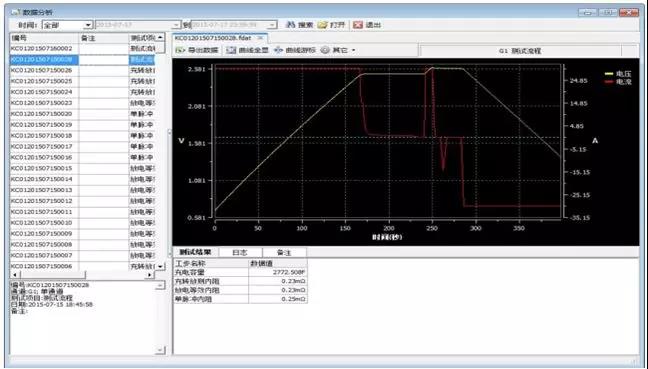This screenshot has width=648, height=369.
Task: Open the end date picker dropdown arrow
Action: (272, 25)
